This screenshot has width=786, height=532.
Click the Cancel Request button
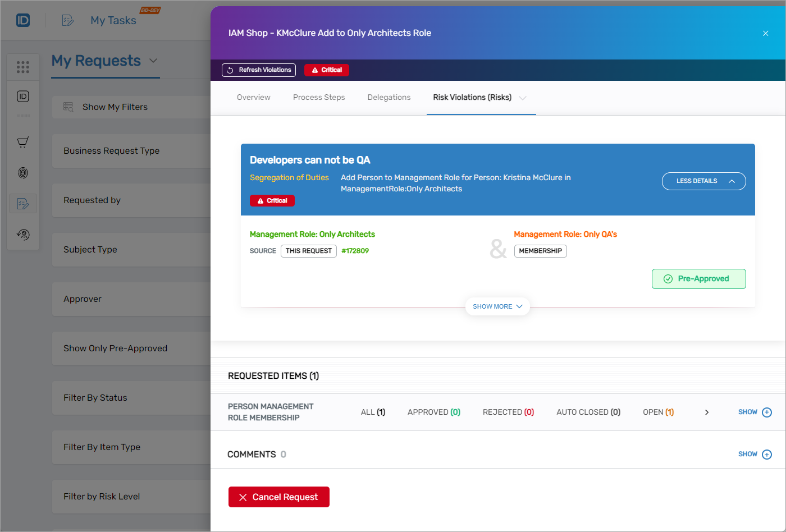coord(278,497)
